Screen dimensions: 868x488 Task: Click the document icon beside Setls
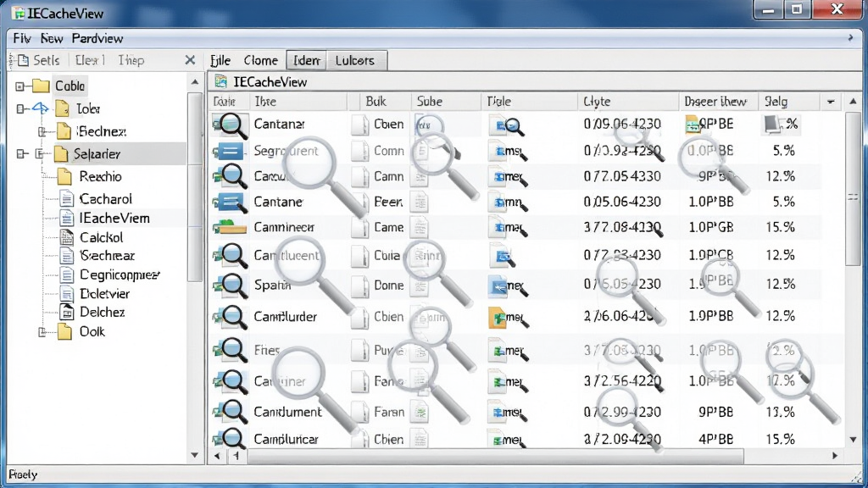tap(23, 60)
